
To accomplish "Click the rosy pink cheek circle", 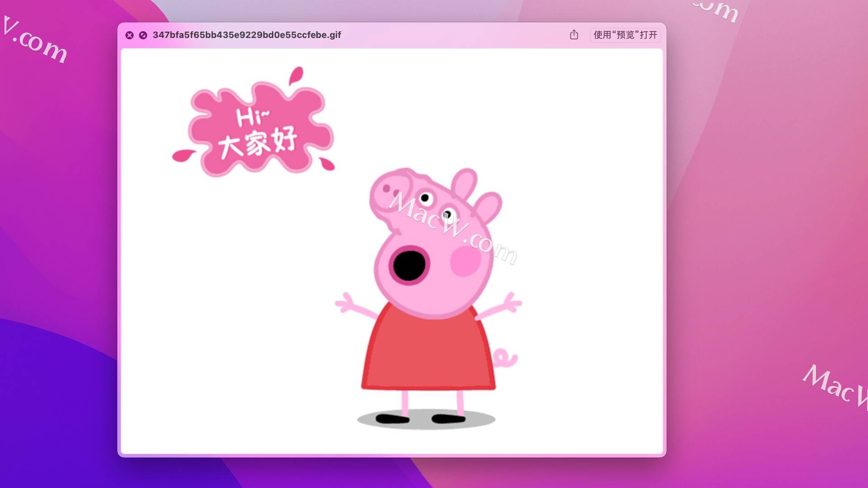I will pos(465,261).
